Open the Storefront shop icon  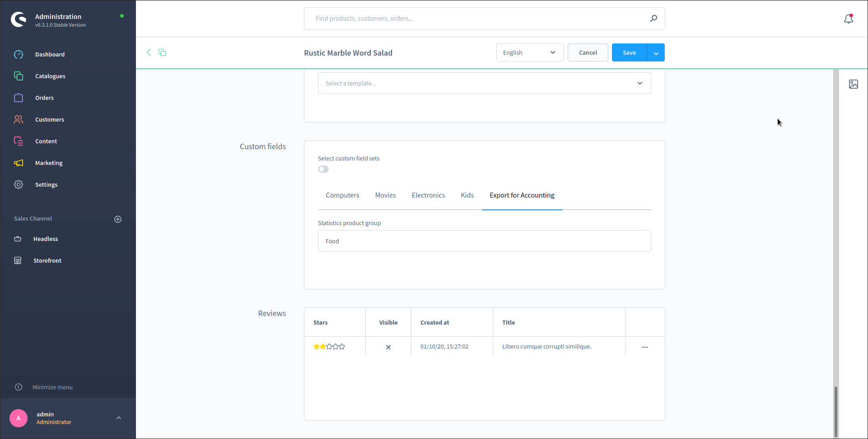18,260
